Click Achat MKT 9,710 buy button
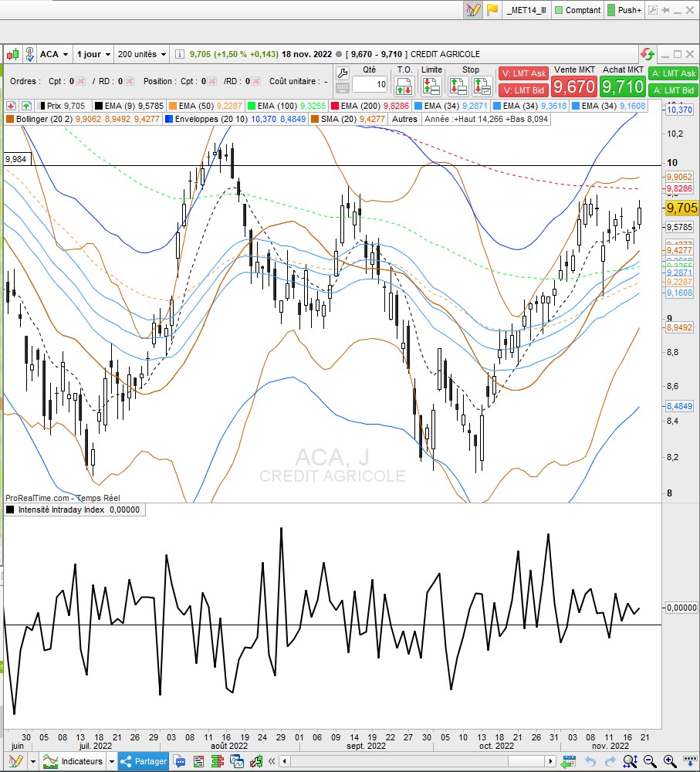The height and width of the screenshot is (772, 700). coord(623,86)
